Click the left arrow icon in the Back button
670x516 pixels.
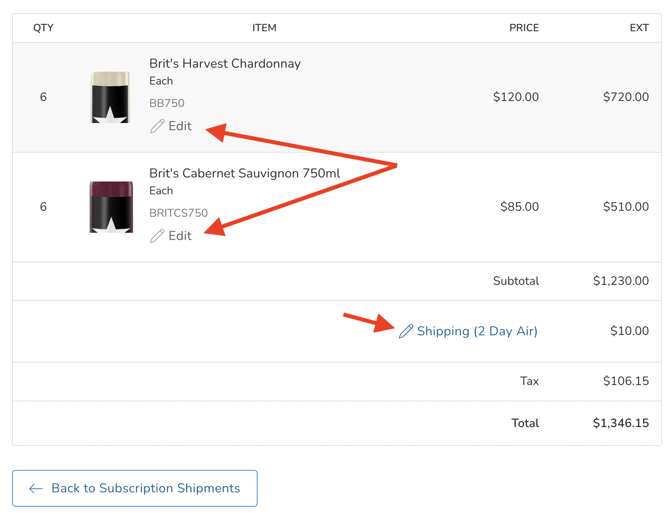tap(36, 489)
